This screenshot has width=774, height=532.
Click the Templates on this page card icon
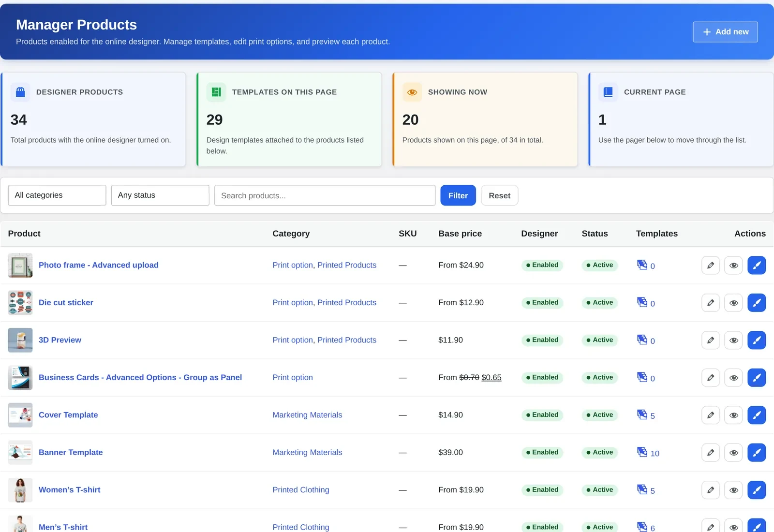tap(216, 92)
